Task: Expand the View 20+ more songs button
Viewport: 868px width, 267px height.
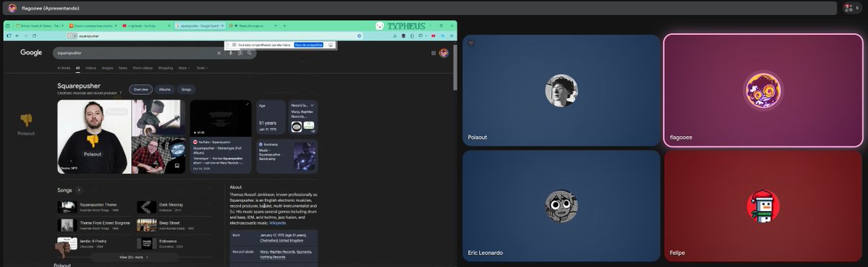Action: 134,257
